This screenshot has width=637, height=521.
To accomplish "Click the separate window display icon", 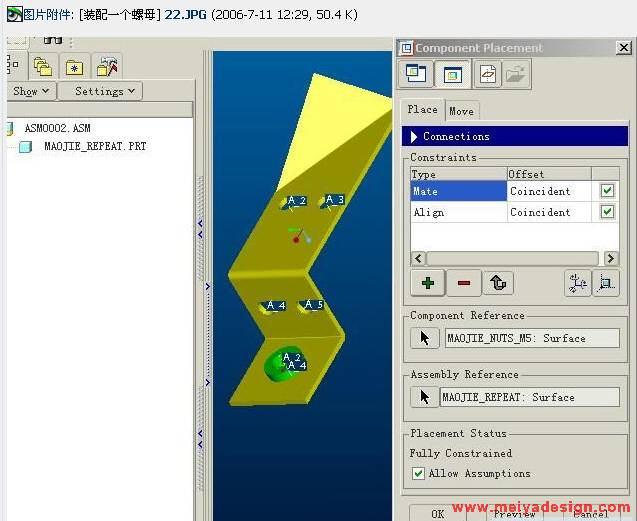I will pyautogui.click(x=416, y=74).
